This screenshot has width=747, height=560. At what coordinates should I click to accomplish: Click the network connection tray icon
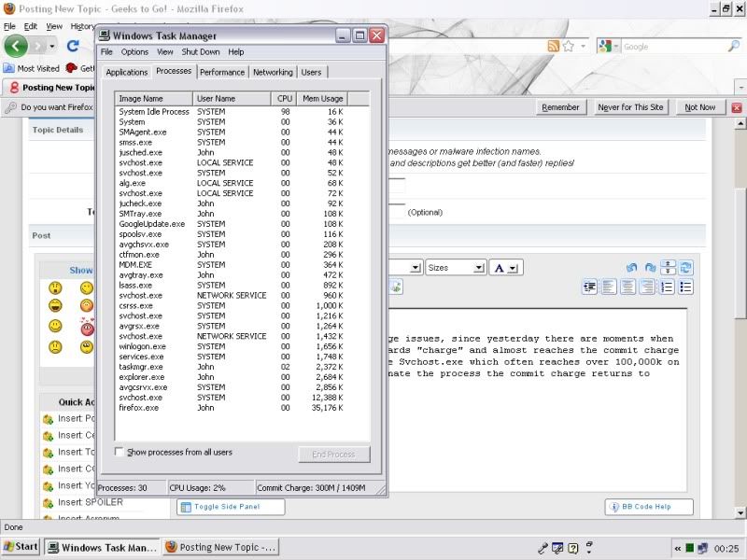click(x=703, y=548)
